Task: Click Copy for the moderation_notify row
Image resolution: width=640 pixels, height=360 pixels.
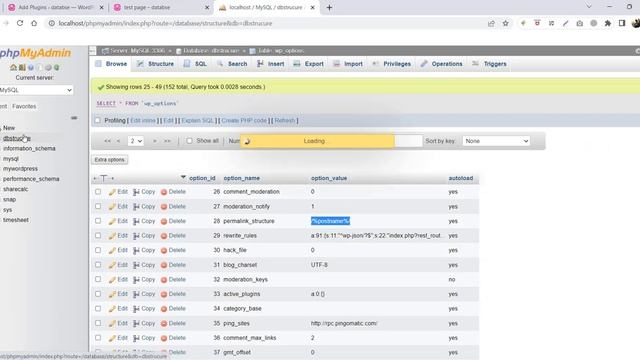Action: [144, 207]
